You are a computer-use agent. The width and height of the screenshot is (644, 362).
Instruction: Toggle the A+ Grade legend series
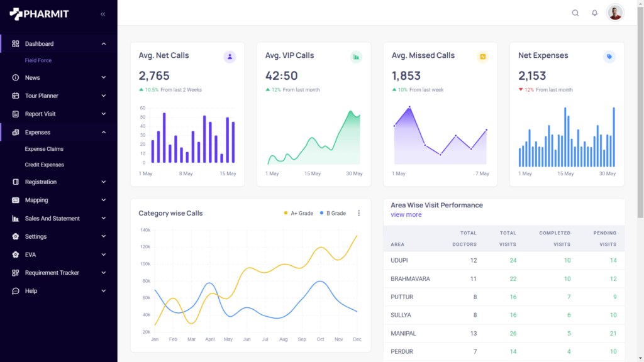click(x=298, y=214)
